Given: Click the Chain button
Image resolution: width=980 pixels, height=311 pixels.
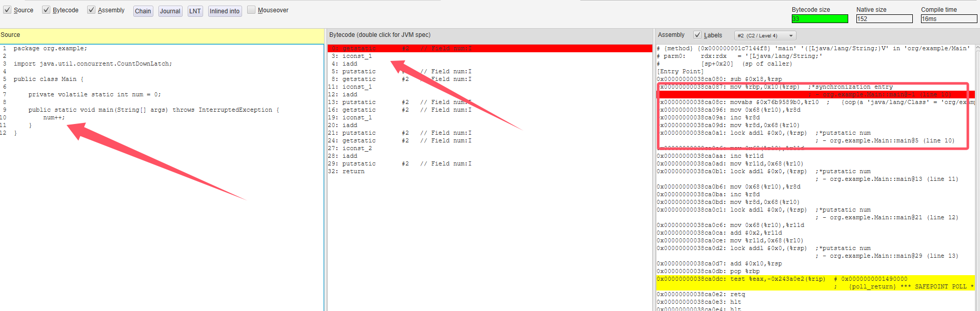Looking at the screenshot, I should (x=143, y=11).
